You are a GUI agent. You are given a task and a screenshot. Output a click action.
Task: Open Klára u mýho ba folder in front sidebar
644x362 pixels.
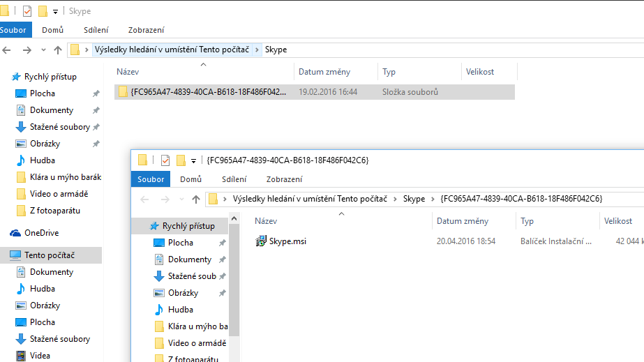tap(197, 326)
